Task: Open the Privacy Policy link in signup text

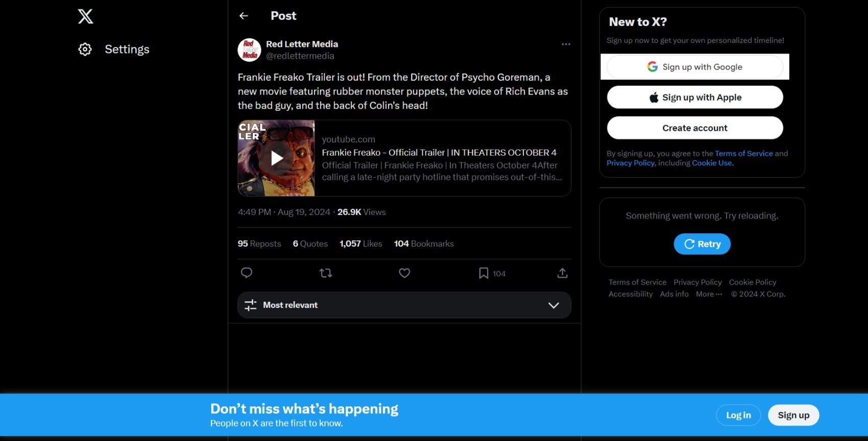Action: click(631, 163)
